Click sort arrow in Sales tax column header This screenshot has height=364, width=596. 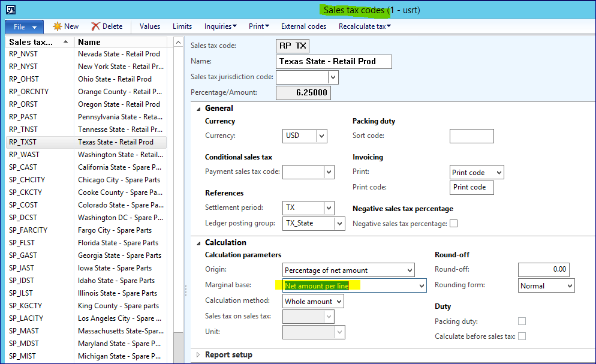65,42
